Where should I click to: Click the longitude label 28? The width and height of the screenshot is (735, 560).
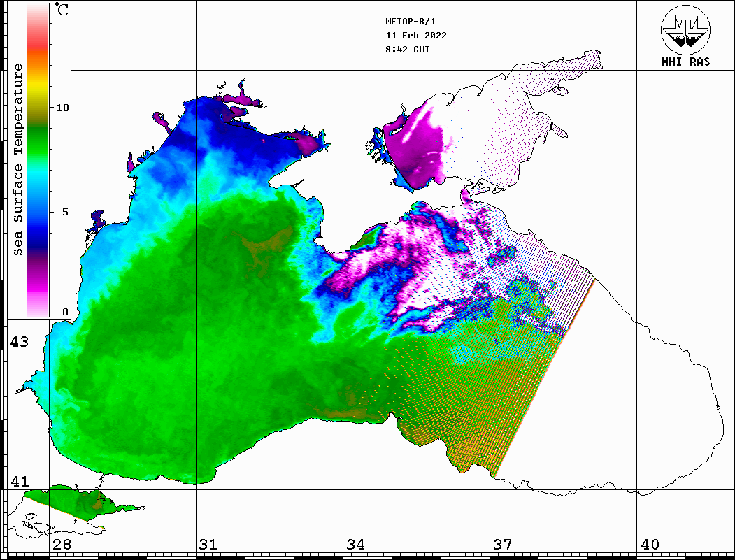pyautogui.click(x=62, y=545)
